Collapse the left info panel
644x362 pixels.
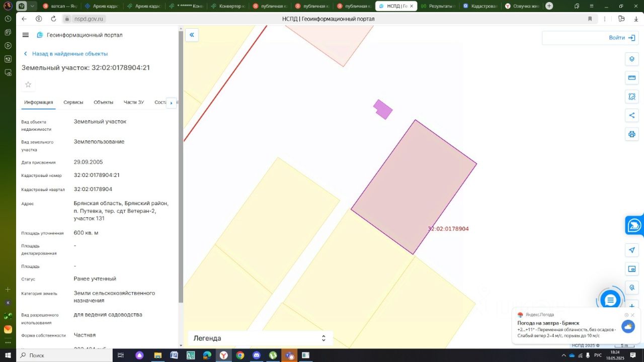[192, 35]
